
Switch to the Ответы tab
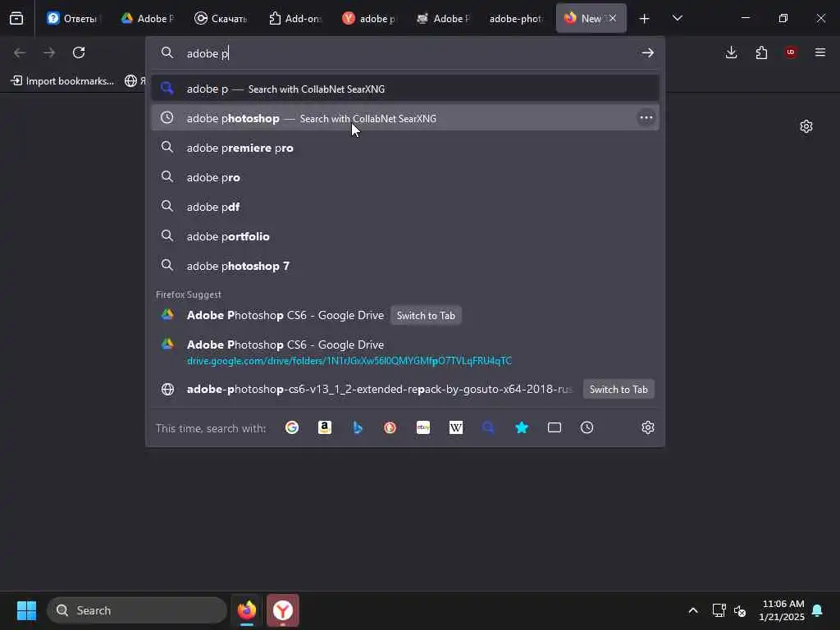coord(72,18)
